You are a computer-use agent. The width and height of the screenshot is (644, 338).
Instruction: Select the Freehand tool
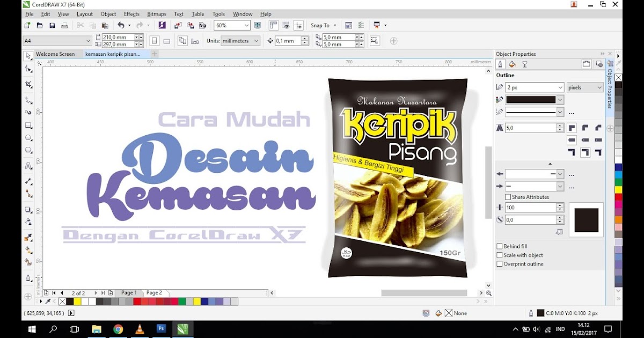point(28,100)
